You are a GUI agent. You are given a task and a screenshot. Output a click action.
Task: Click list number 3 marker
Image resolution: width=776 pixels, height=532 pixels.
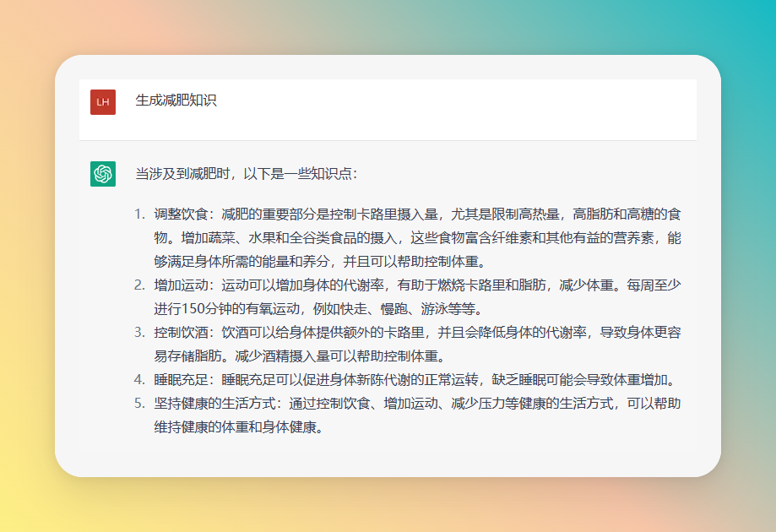[140, 333]
